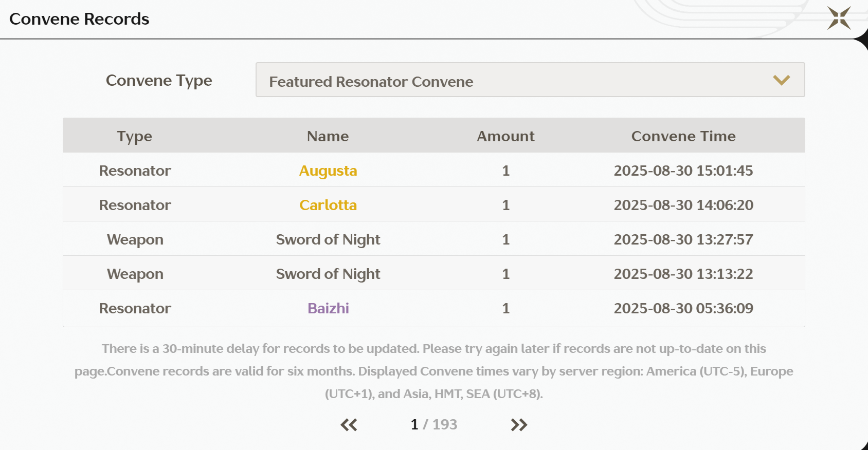The image size is (868, 450).
Task: Click the gold chevron arrow in the dropdown
Action: click(x=781, y=80)
